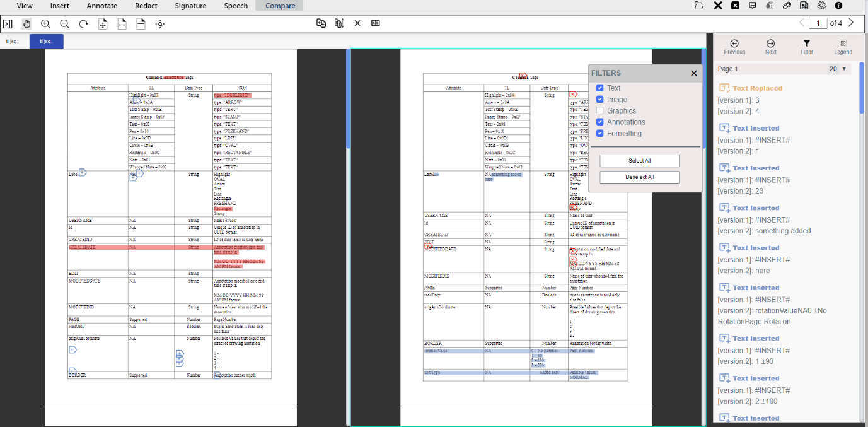
Task: Go to the Next change in the sidebar
Action: click(x=770, y=47)
